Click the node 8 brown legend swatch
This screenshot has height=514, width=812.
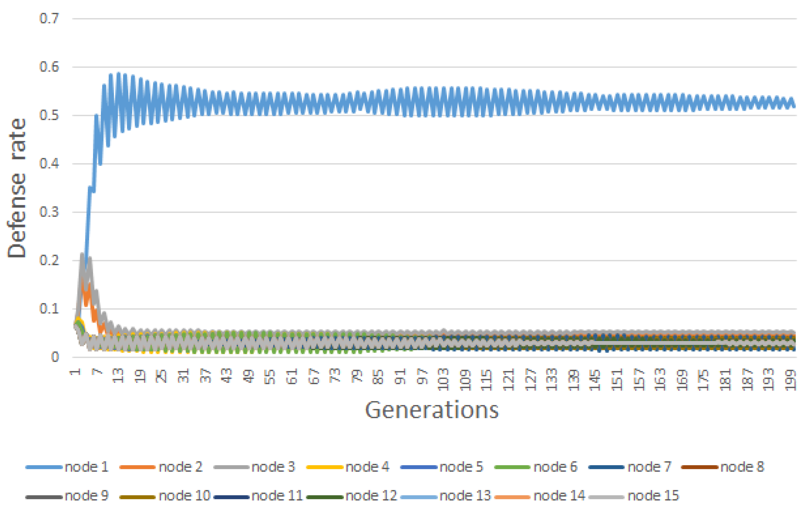coord(699,467)
